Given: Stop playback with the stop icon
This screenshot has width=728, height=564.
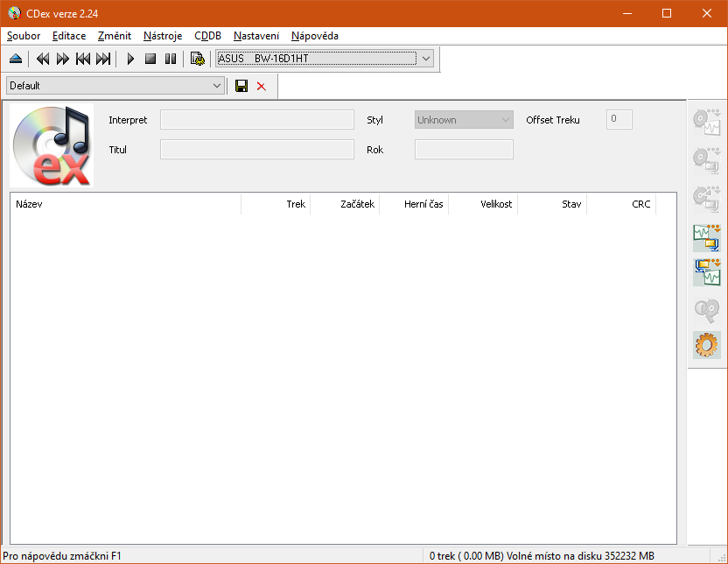Looking at the screenshot, I should (x=150, y=59).
